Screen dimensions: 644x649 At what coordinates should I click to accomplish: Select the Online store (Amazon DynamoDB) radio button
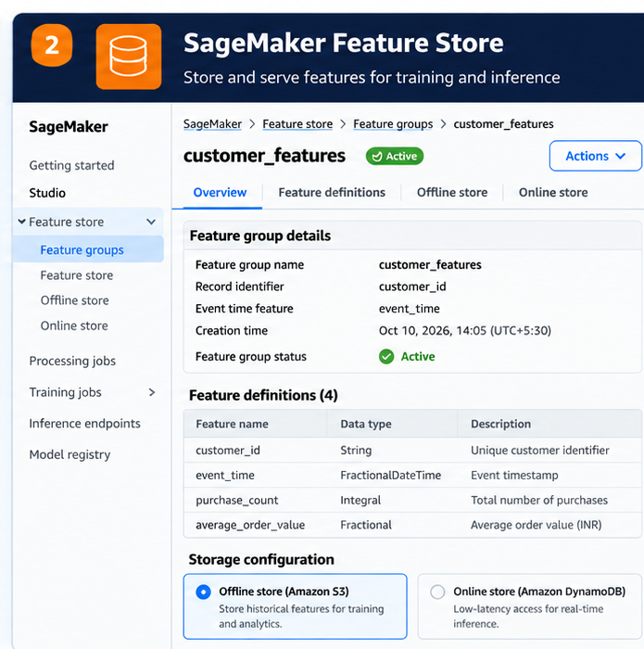tap(437, 592)
